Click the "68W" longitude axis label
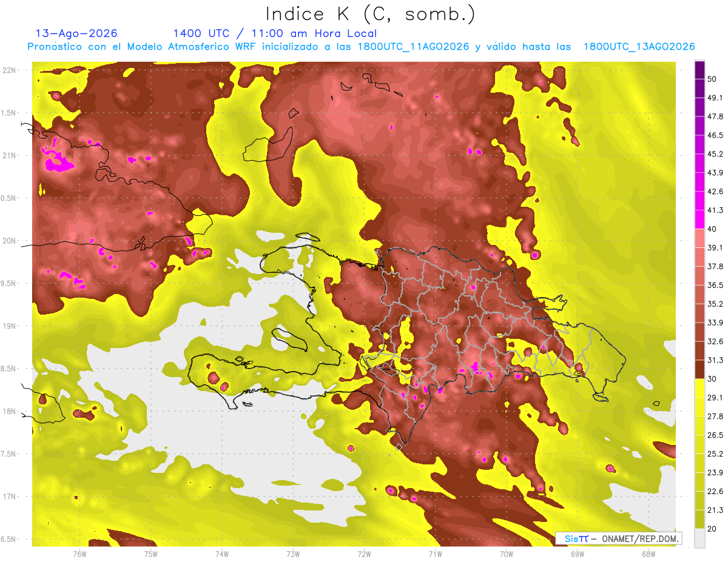728x562 pixels. click(649, 554)
